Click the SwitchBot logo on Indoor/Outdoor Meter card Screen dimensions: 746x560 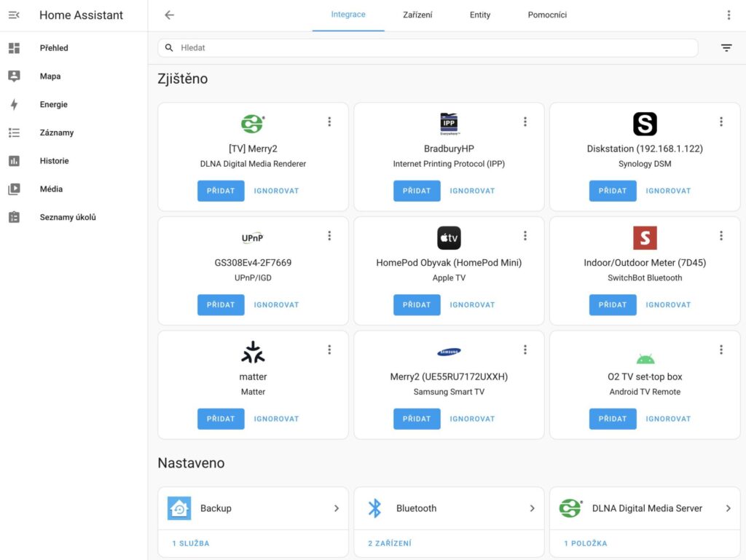(645, 238)
